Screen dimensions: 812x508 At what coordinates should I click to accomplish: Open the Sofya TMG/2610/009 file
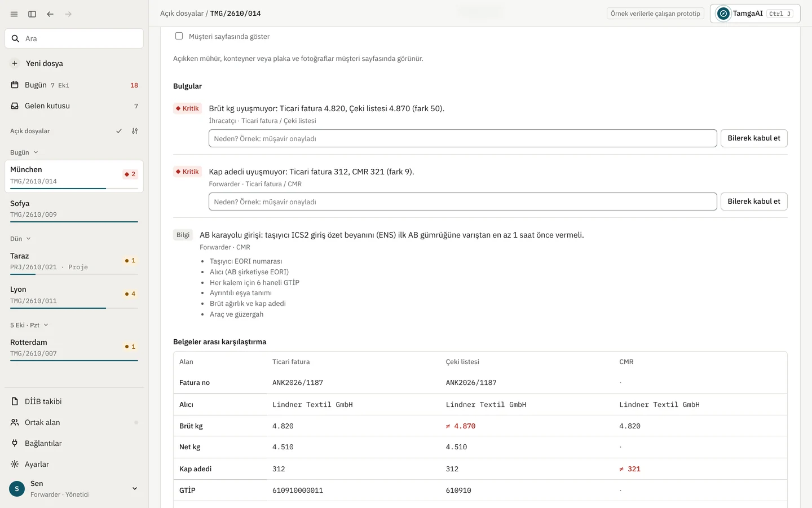[x=74, y=209]
